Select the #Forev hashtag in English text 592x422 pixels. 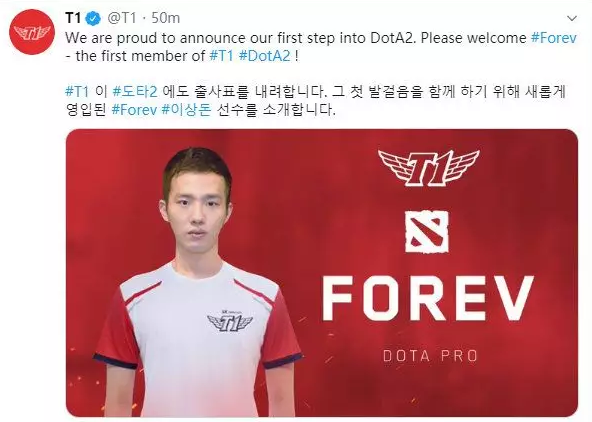point(553,38)
